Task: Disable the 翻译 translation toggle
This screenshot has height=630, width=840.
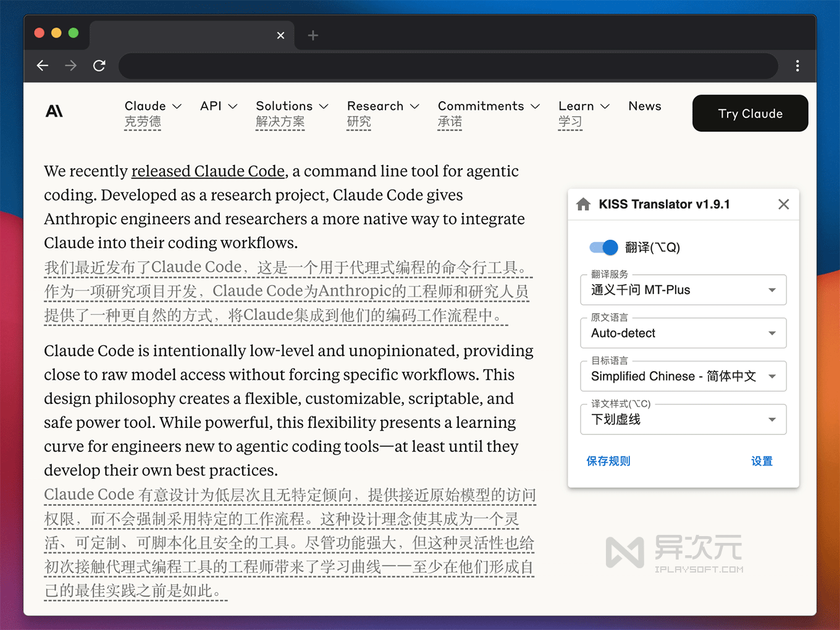Action: [x=603, y=247]
